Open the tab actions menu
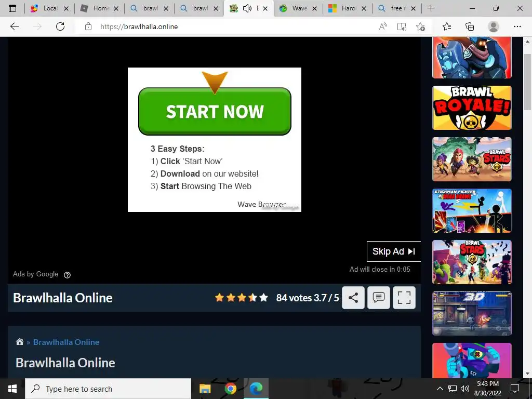This screenshot has height=399, width=532. pyautogui.click(x=12, y=8)
